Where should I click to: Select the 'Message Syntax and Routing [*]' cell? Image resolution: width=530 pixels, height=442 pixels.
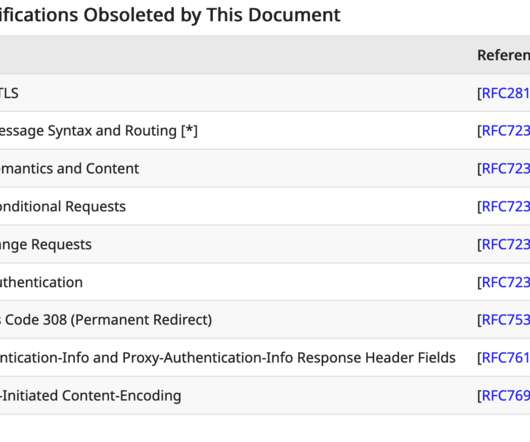99,131
